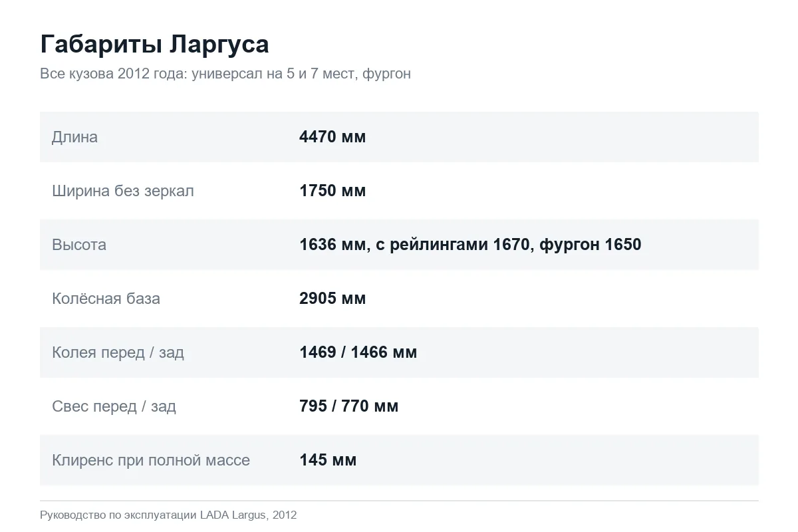Select the value "795 / 770 мм"
Screen dimensions: 798x532
click(349, 406)
